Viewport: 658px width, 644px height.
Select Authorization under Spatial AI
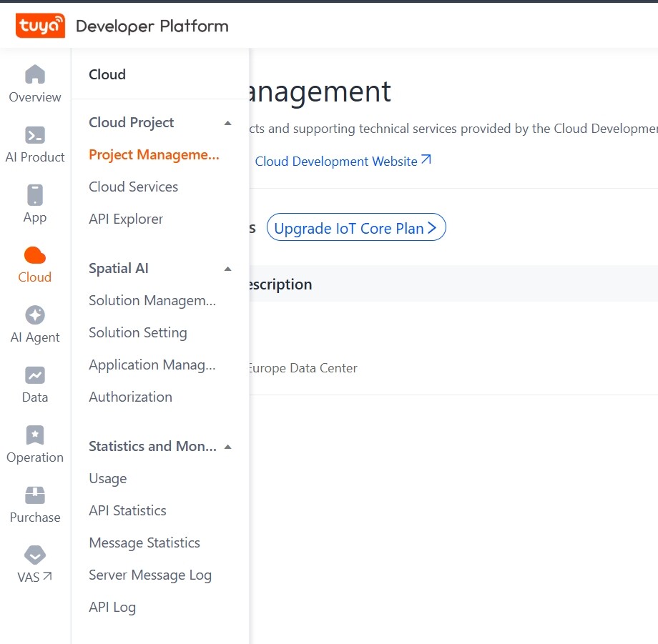pyautogui.click(x=130, y=397)
